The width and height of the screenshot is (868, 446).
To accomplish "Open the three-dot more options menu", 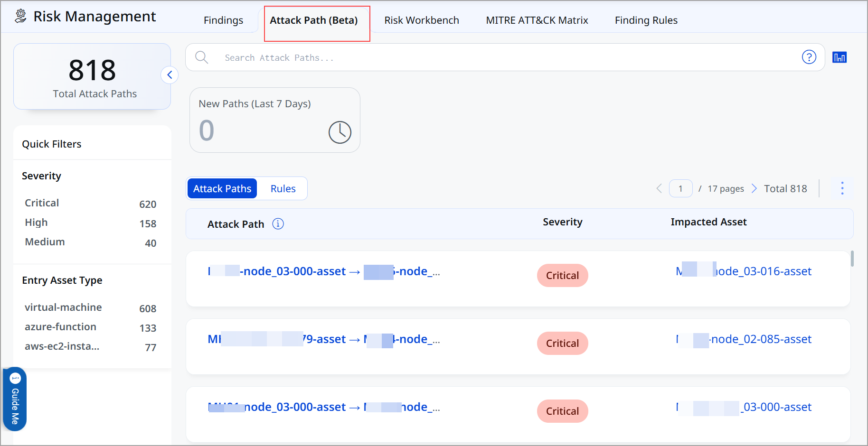I will pyautogui.click(x=842, y=188).
